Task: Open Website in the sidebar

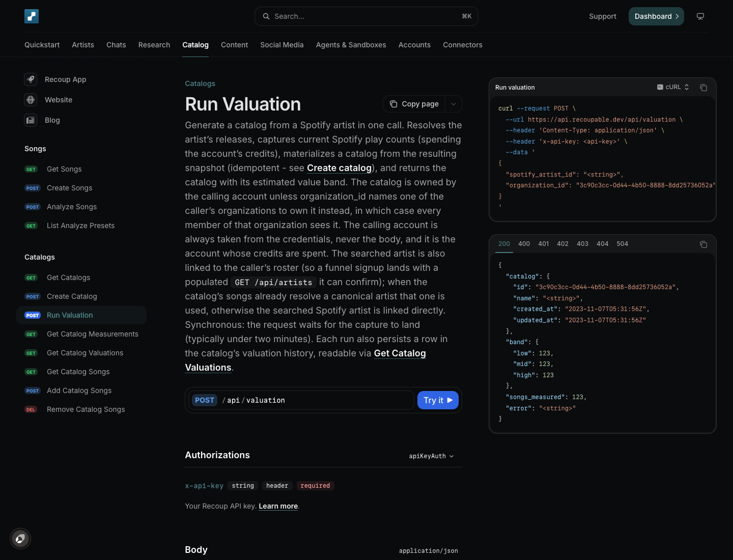Action: [59, 100]
